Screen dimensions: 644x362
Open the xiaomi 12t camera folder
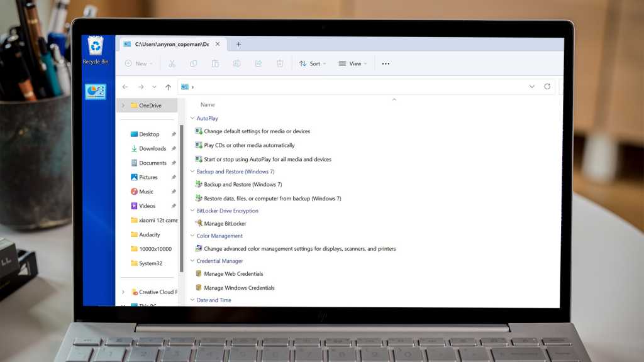154,221
